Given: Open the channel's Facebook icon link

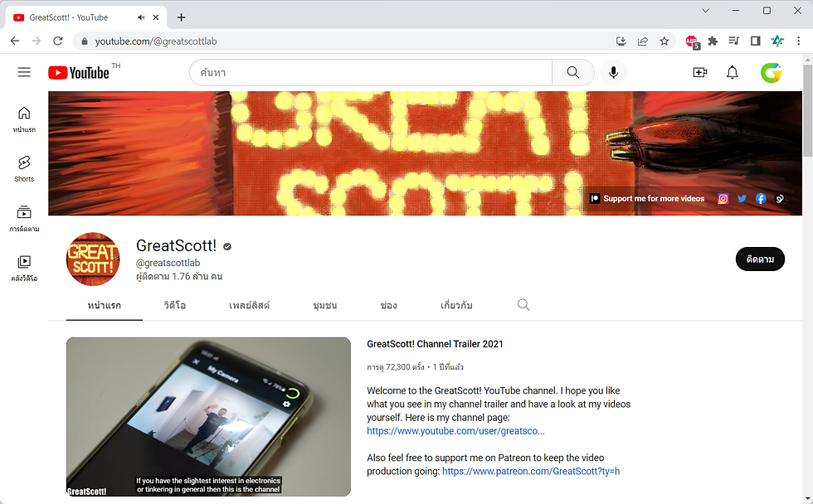Looking at the screenshot, I should click(761, 198).
